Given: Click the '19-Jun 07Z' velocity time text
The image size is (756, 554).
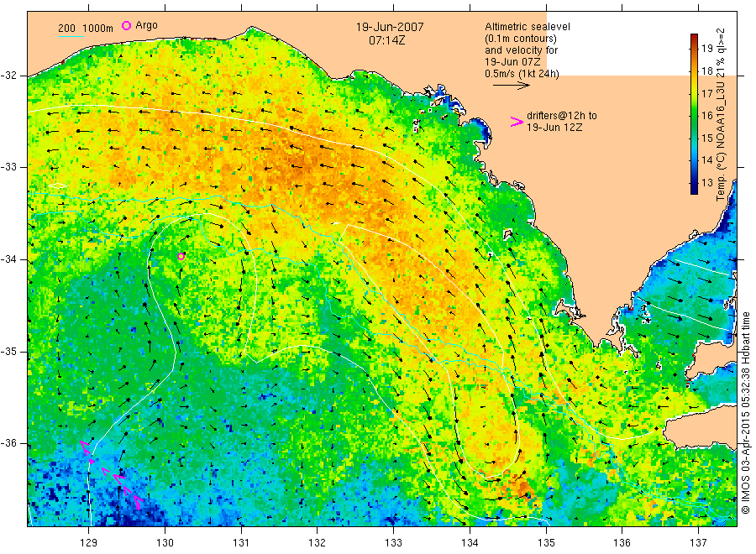Looking at the screenshot, I should coord(512,61).
